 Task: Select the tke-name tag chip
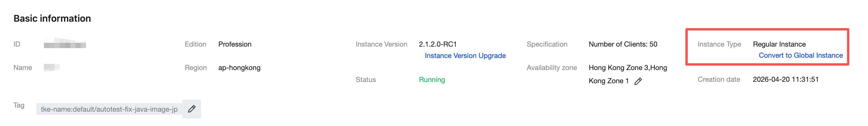pyautogui.click(x=109, y=109)
